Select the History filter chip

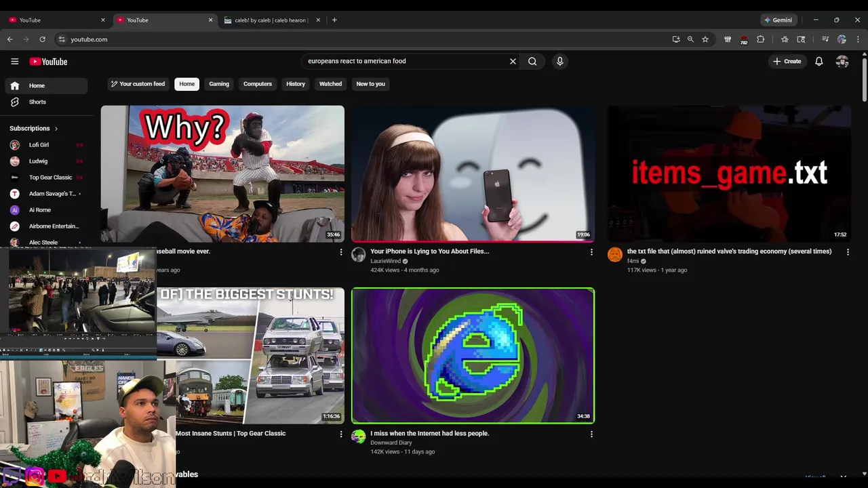pos(296,84)
